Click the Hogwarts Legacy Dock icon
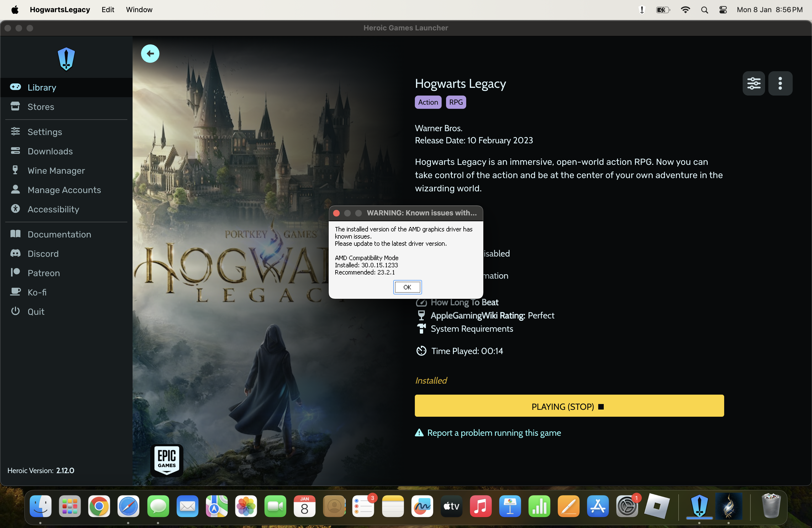The width and height of the screenshot is (812, 528). pos(728,506)
